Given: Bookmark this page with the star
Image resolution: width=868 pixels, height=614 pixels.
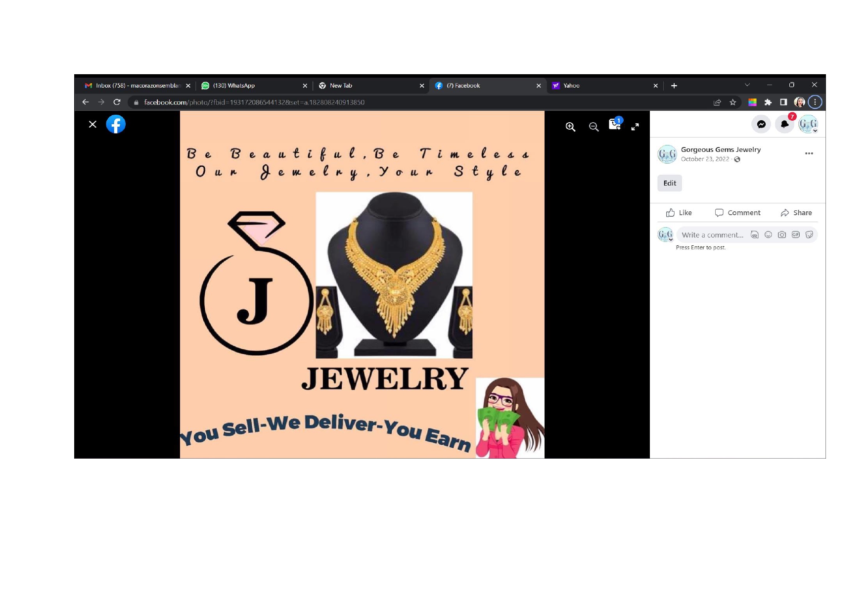Looking at the screenshot, I should click(733, 102).
